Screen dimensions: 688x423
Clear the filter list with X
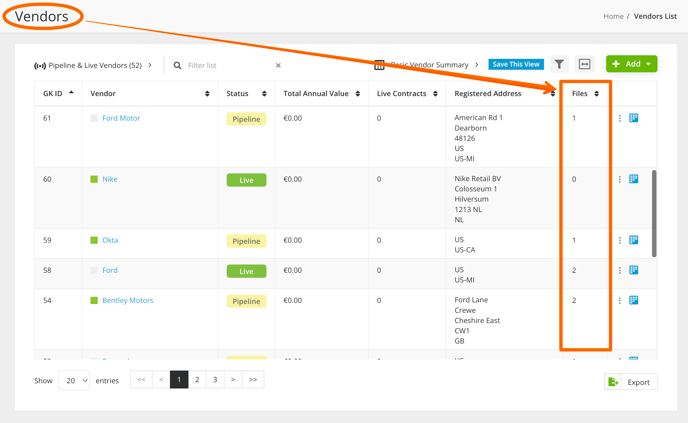[278, 65]
